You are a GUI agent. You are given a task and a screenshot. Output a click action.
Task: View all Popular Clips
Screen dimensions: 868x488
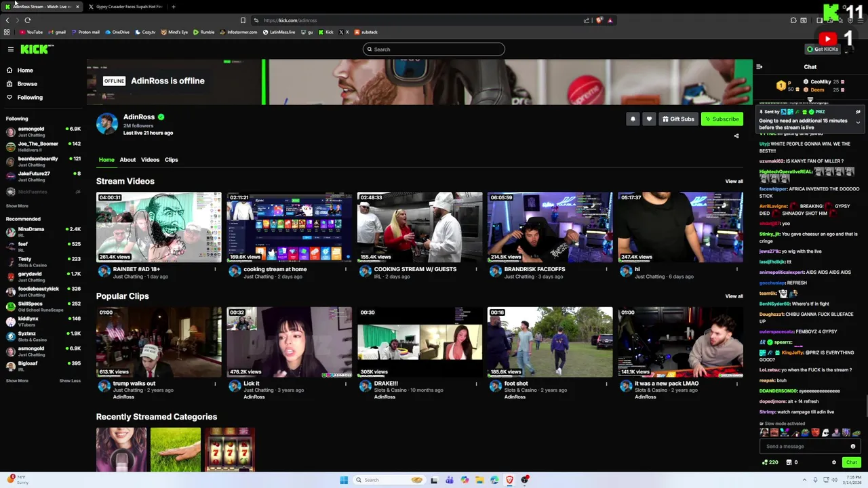734,296
